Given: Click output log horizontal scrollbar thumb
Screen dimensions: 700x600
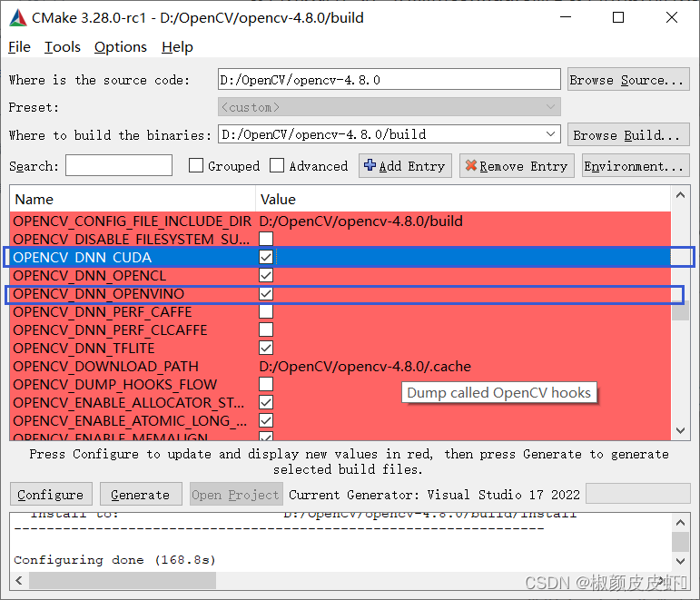Looking at the screenshot, I should click(x=123, y=581).
